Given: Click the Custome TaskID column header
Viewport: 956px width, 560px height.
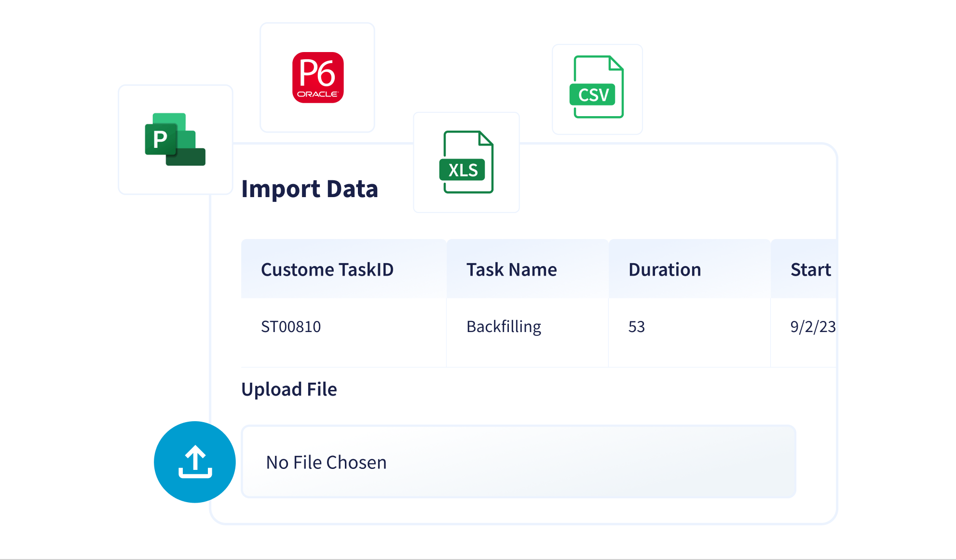Looking at the screenshot, I should pyautogui.click(x=327, y=269).
